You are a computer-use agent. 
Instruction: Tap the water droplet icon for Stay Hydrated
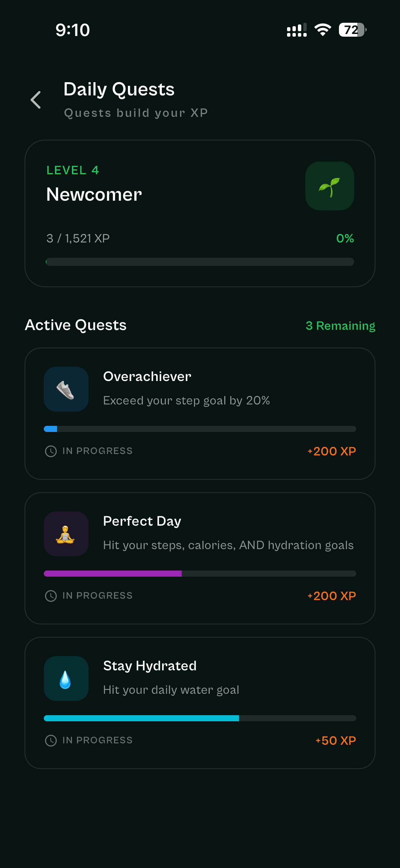(66, 679)
